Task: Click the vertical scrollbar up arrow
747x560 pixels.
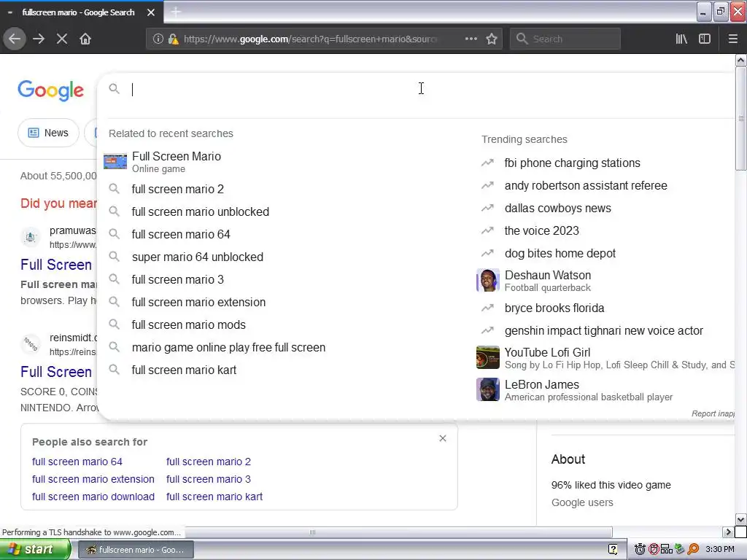Action: coord(741,61)
